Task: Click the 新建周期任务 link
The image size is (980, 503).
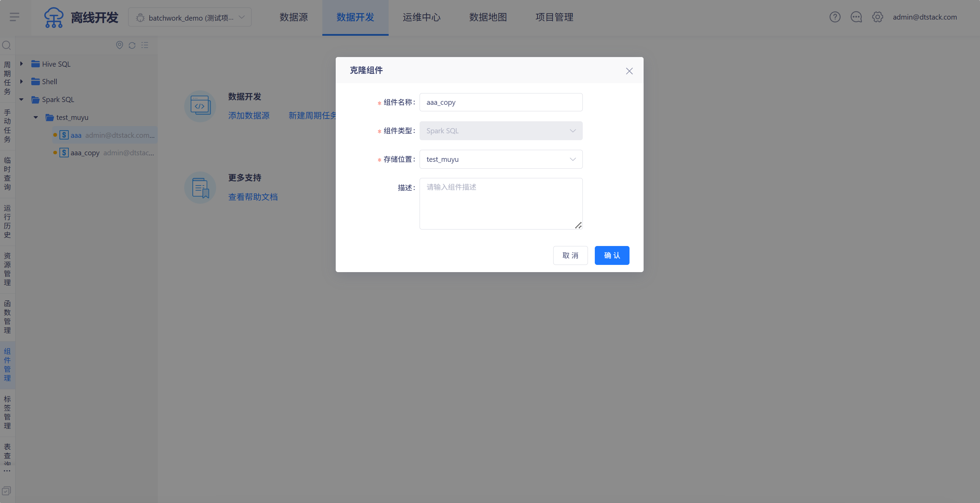Action: tap(312, 116)
